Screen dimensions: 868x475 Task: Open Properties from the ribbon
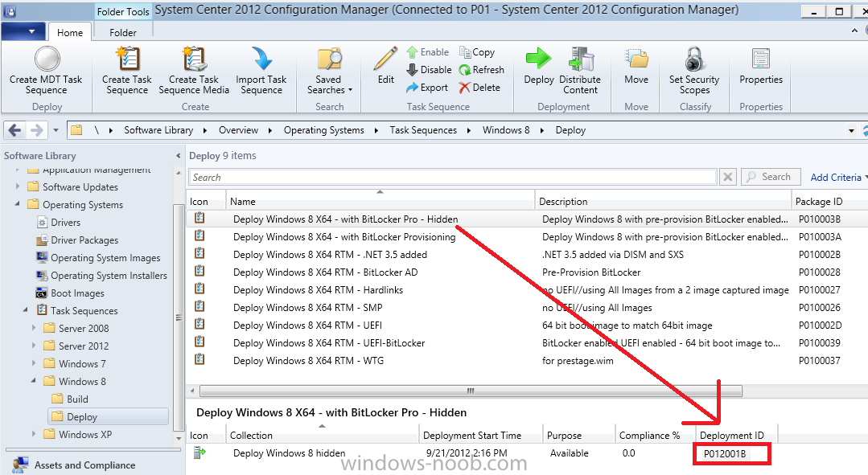[761, 66]
